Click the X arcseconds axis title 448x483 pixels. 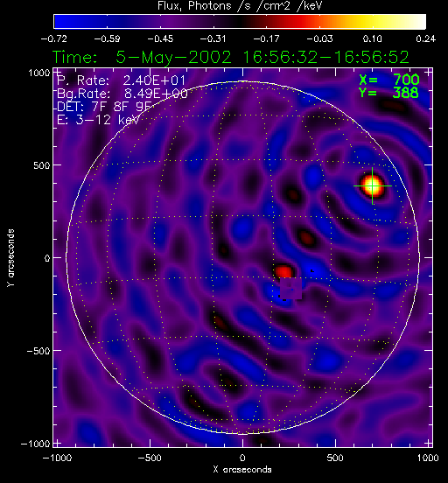tap(242, 470)
